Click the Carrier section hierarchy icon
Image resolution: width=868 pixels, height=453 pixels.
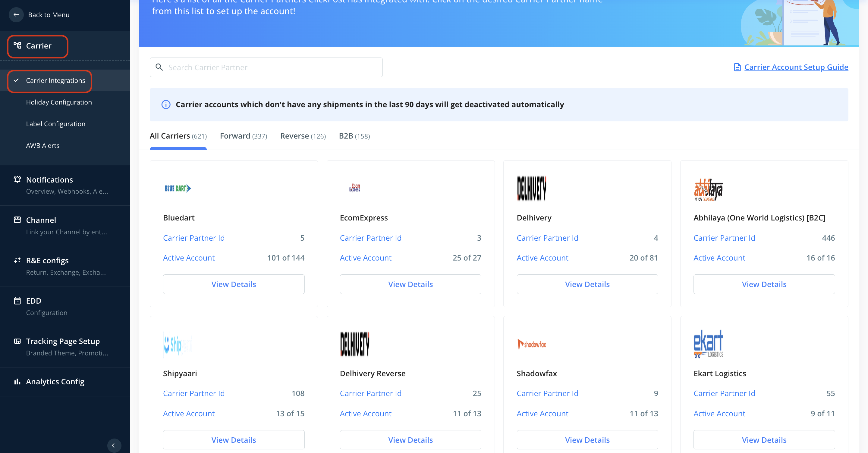coord(17,45)
